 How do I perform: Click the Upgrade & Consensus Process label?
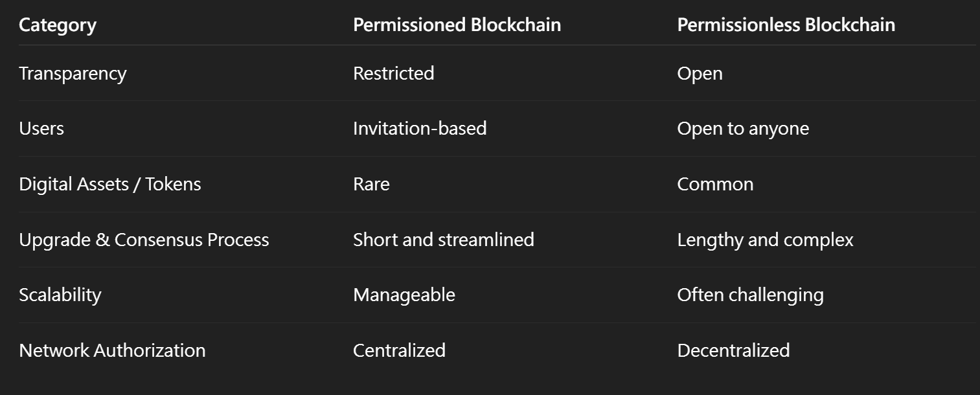[x=144, y=240]
